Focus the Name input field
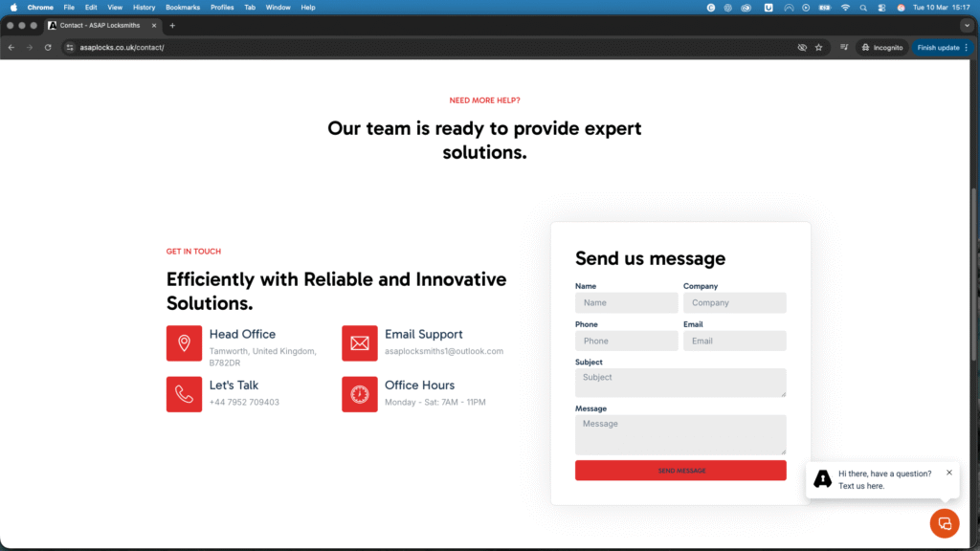The width and height of the screenshot is (980, 551). pyautogui.click(x=626, y=303)
